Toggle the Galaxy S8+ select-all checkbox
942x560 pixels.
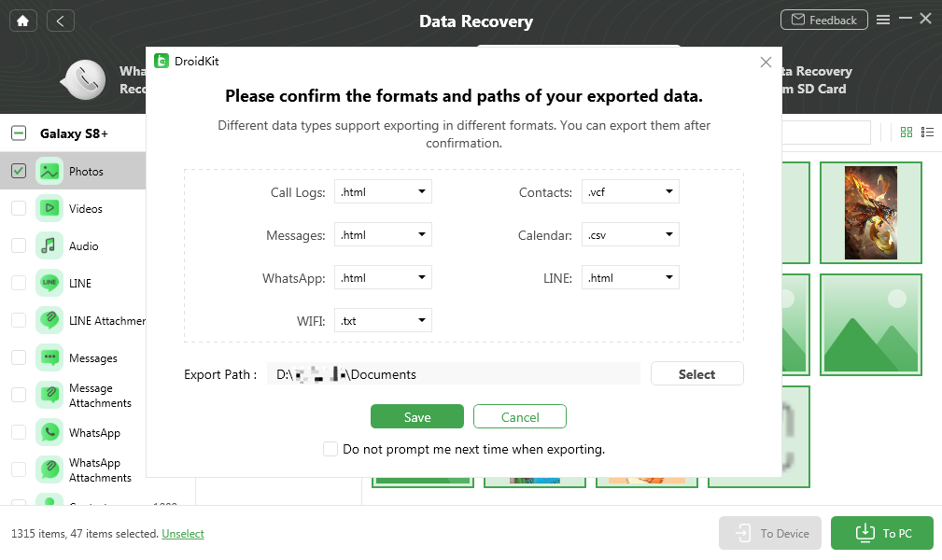pos(19,133)
